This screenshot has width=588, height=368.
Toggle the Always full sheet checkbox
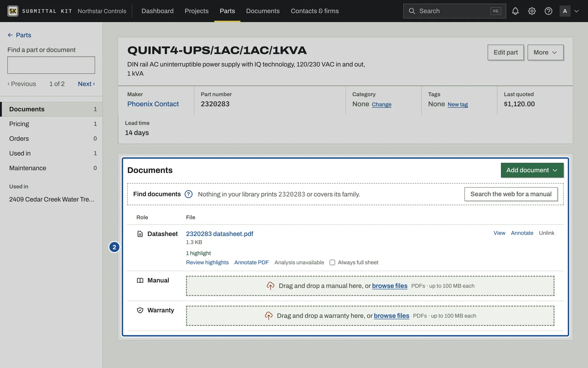coord(332,262)
